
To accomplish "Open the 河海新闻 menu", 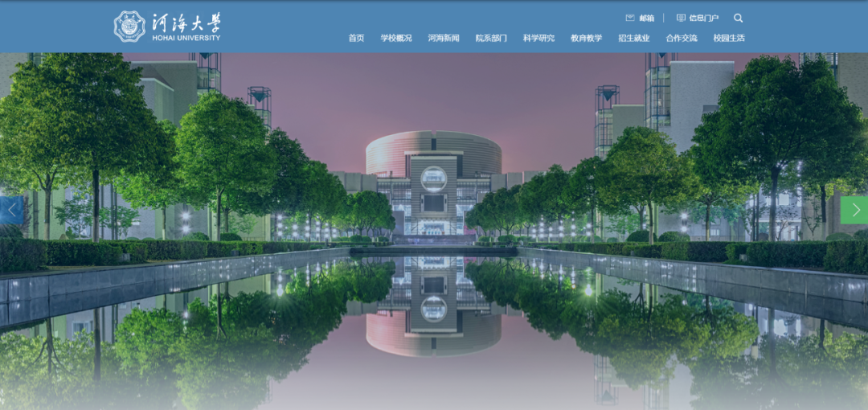I will pos(444,39).
